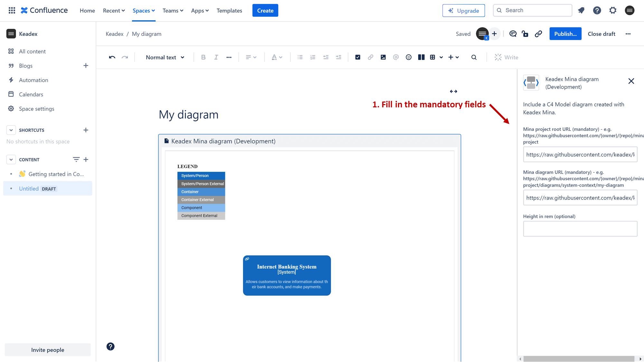Viewport: 644px width, 362px height.
Task: Open text alignment dropdown
Action: tap(251, 57)
